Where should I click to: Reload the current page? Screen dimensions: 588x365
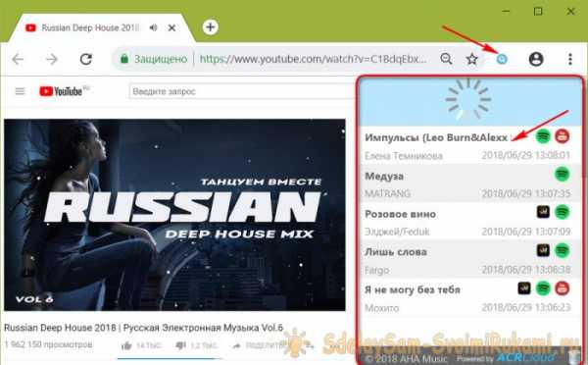tap(86, 59)
